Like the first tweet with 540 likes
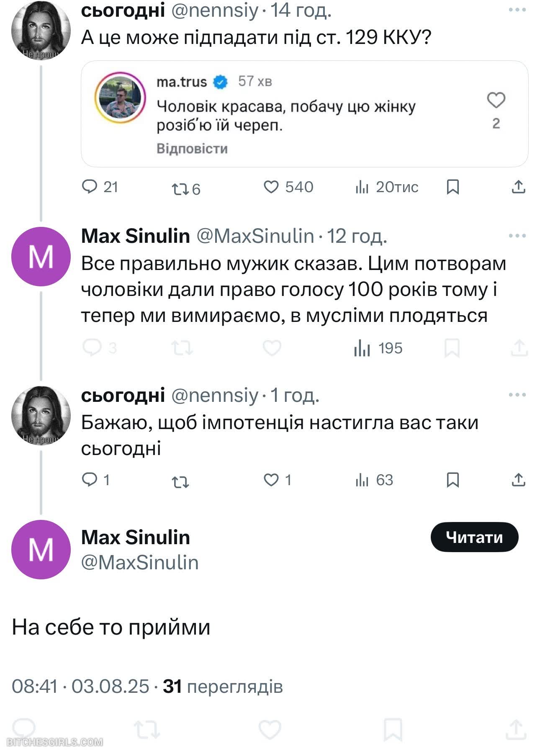 271,187
